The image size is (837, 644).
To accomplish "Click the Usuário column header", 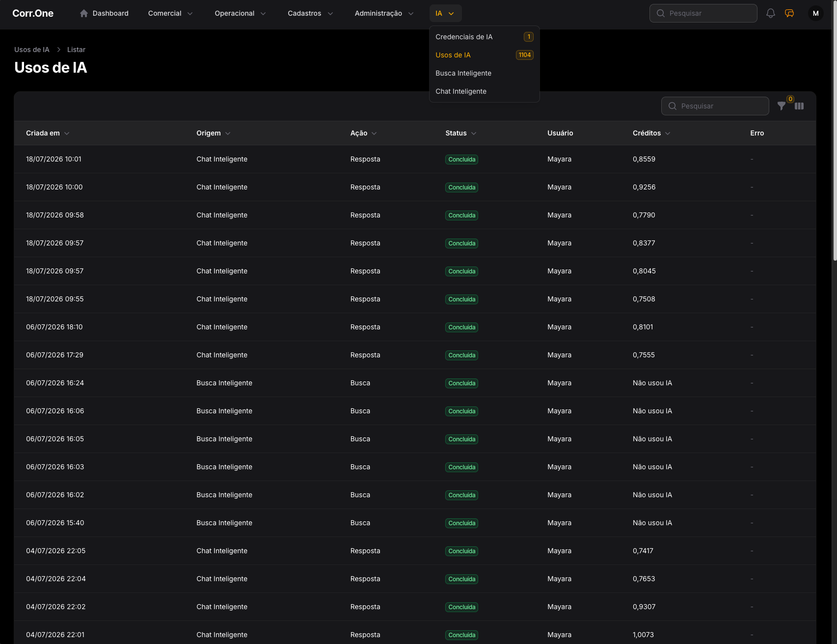I will [x=560, y=133].
